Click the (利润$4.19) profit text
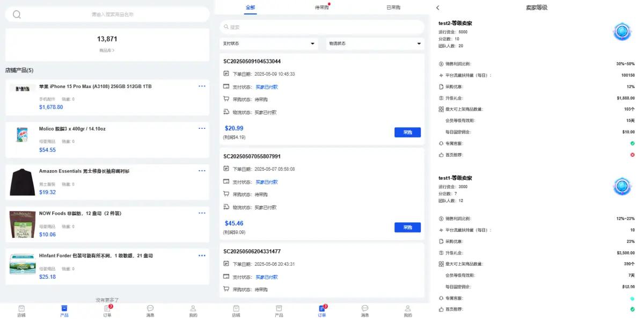 pyautogui.click(x=235, y=137)
